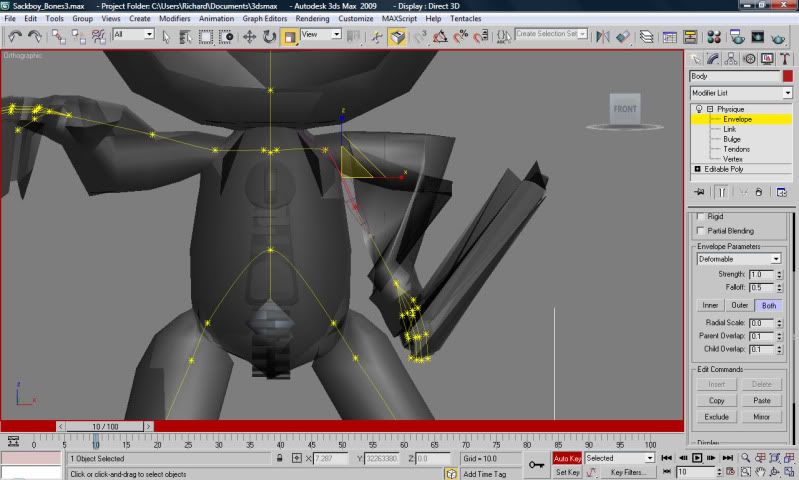
Task: Toggle the selection lock padlock icon
Action: tap(280, 458)
